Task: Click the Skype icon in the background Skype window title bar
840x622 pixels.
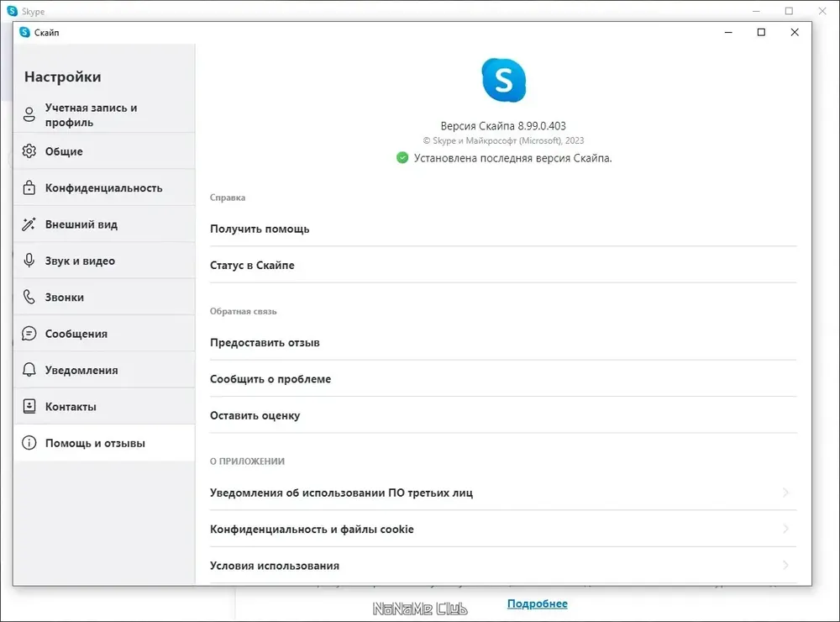Action: 13,11
